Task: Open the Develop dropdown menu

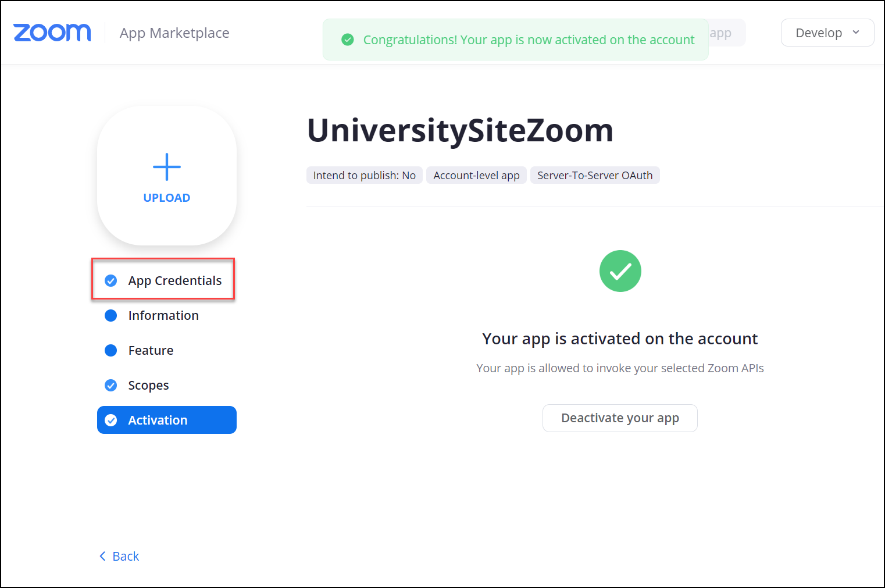Action: pos(827,33)
